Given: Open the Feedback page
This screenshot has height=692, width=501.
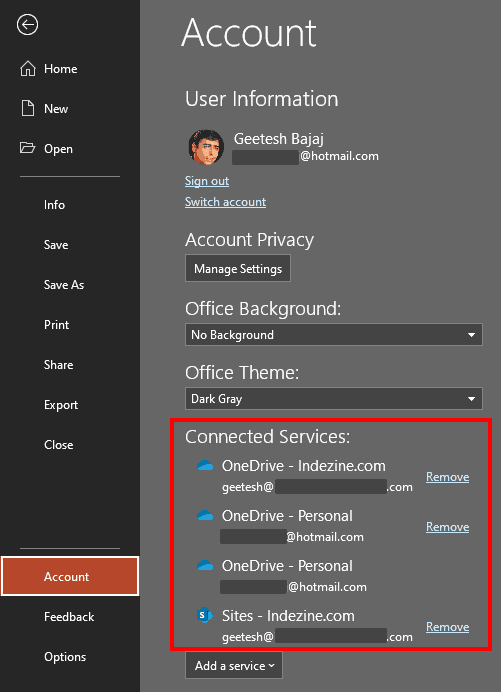Looking at the screenshot, I should [x=70, y=617].
